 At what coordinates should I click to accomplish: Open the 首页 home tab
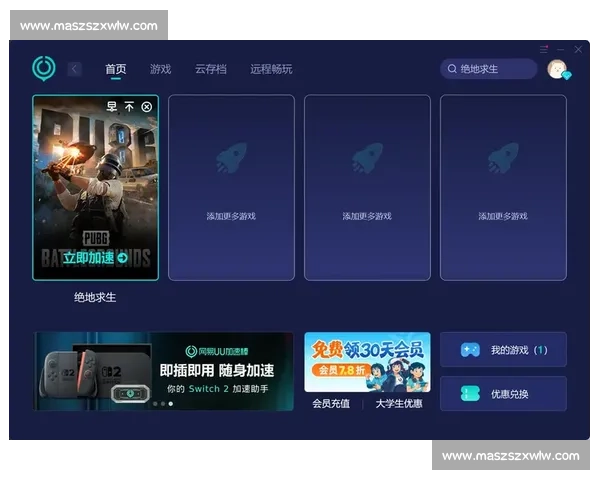(x=116, y=69)
